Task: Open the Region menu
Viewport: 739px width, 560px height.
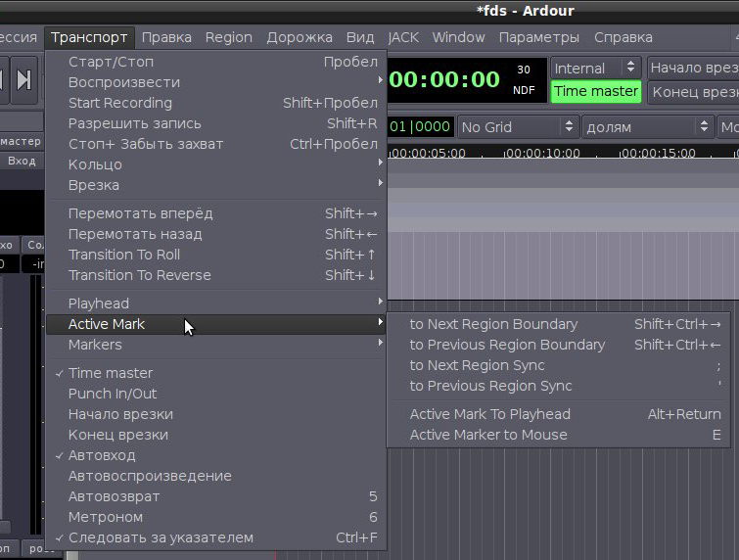Action: pyautogui.click(x=229, y=38)
